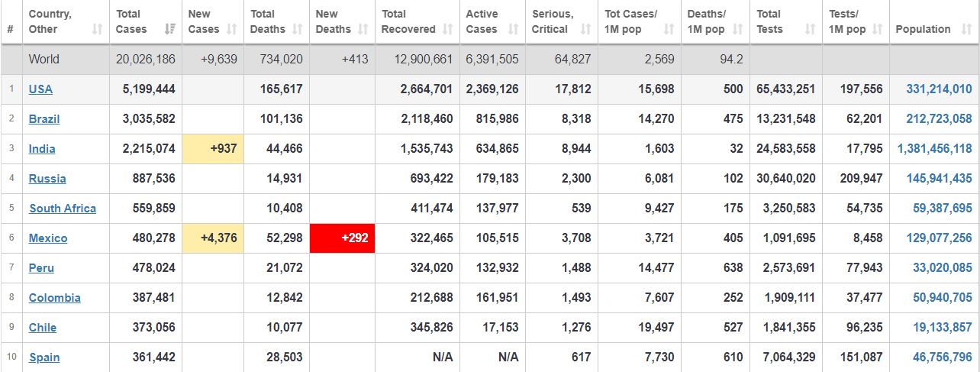Open USA population link 331,214,010
This screenshot has height=372, width=980.
coord(939,89)
